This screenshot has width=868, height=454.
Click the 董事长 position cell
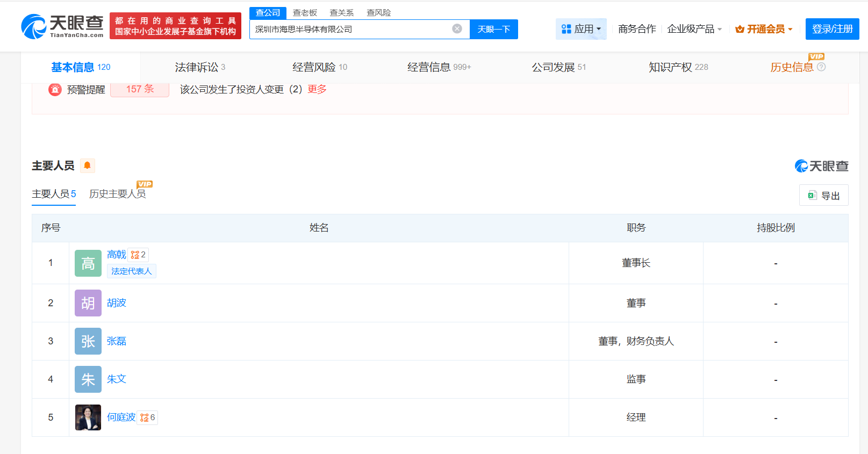tap(636, 263)
